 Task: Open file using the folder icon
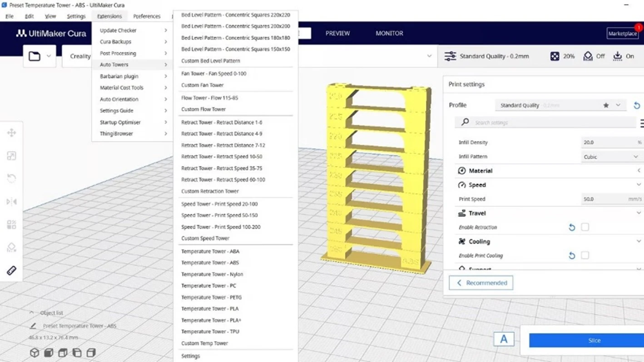click(35, 56)
